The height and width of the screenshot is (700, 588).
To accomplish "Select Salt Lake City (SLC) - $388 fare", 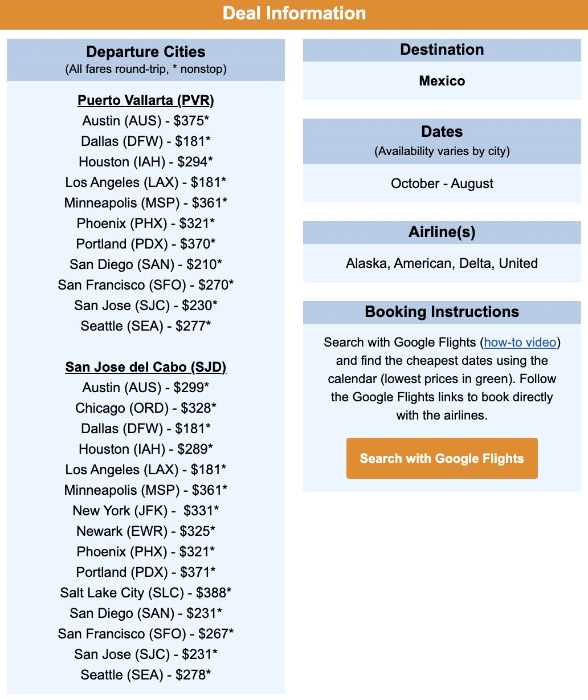I will tap(146, 593).
